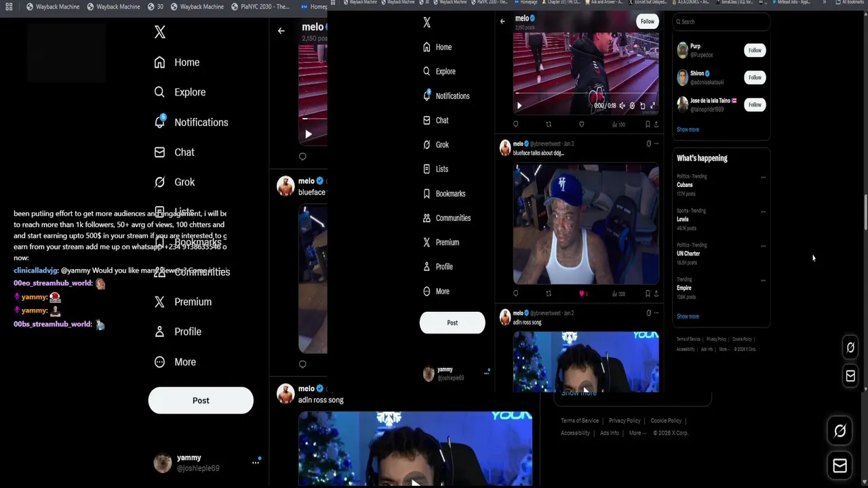Open Grok in the inset X window sidebar
The image size is (868, 488).
[435, 144]
